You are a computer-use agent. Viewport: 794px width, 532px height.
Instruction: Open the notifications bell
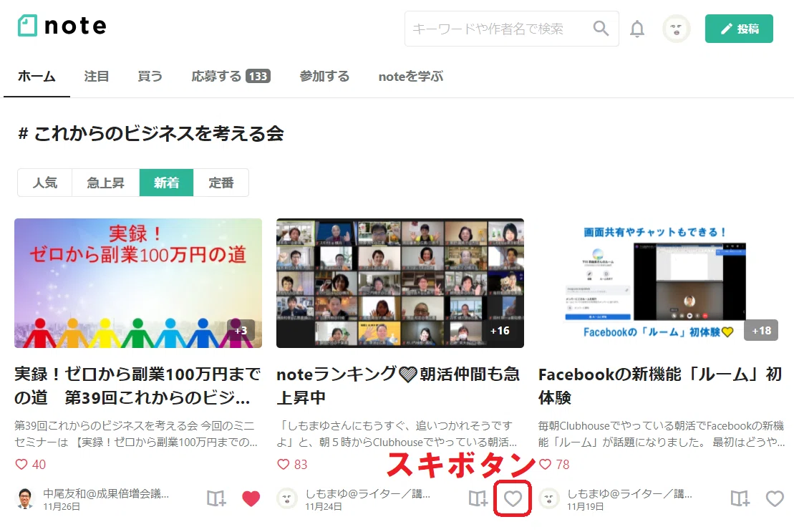(637, 29)
